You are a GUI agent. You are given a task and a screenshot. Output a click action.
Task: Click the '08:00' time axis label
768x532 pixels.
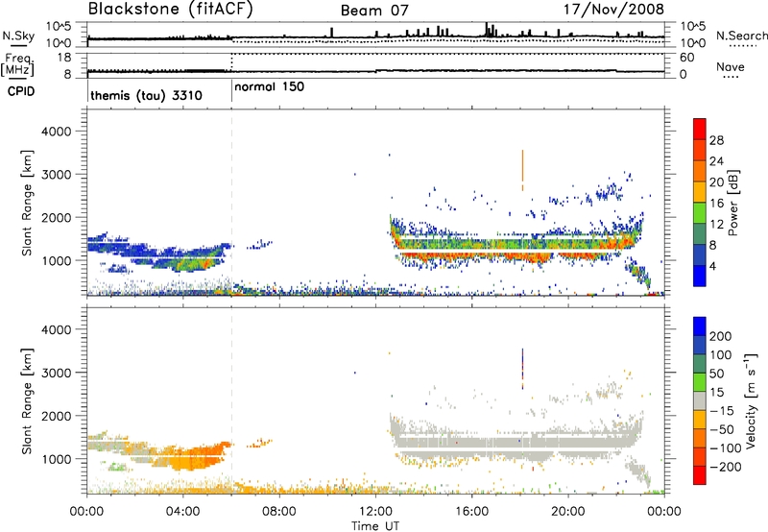pos(279,512)
